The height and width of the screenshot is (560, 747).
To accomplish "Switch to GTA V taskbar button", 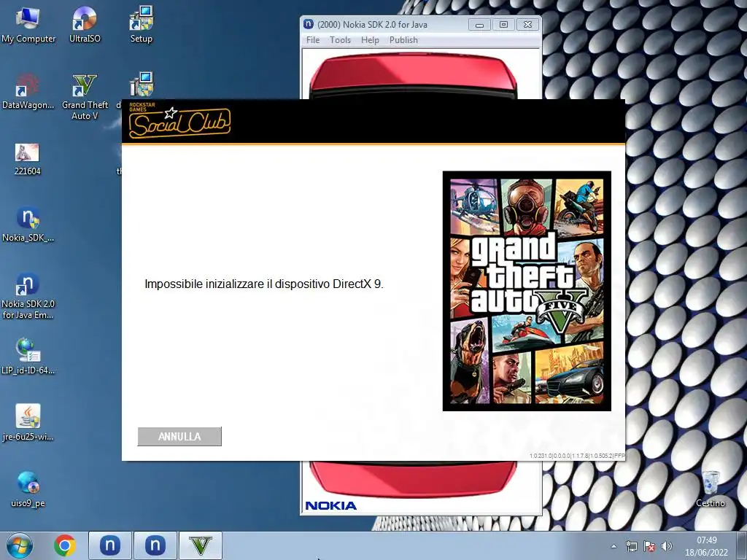I will (x=200, y=545).
